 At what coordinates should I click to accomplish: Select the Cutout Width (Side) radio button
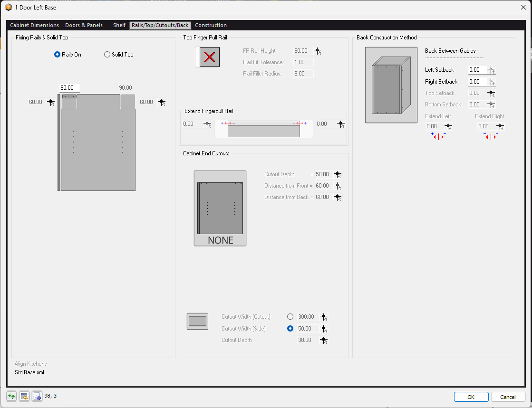click(290, 329)
